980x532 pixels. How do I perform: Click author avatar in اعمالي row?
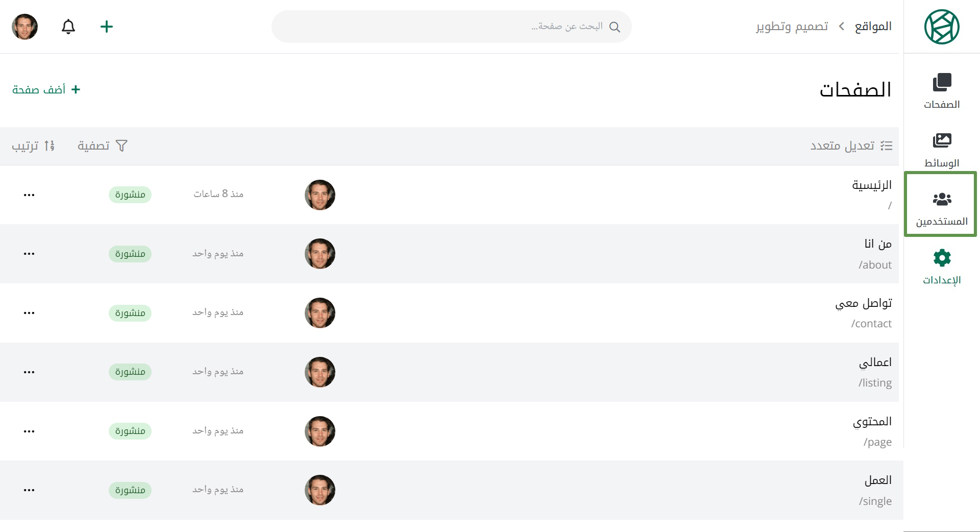[x=320, y=372]
